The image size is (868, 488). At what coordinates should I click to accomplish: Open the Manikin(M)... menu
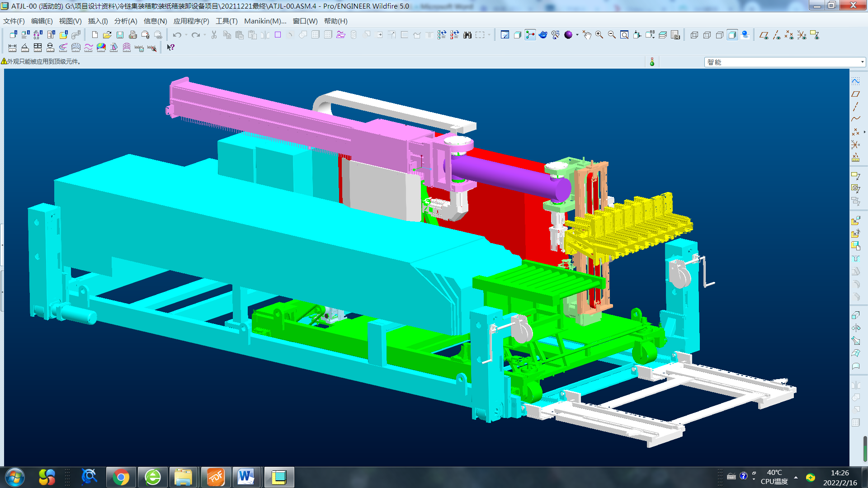[265, 21]
